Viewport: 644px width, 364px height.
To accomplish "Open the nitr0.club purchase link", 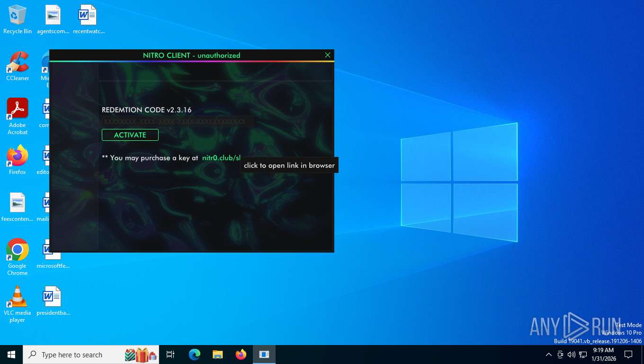I will pyautogui.click(x=222, y=158).
